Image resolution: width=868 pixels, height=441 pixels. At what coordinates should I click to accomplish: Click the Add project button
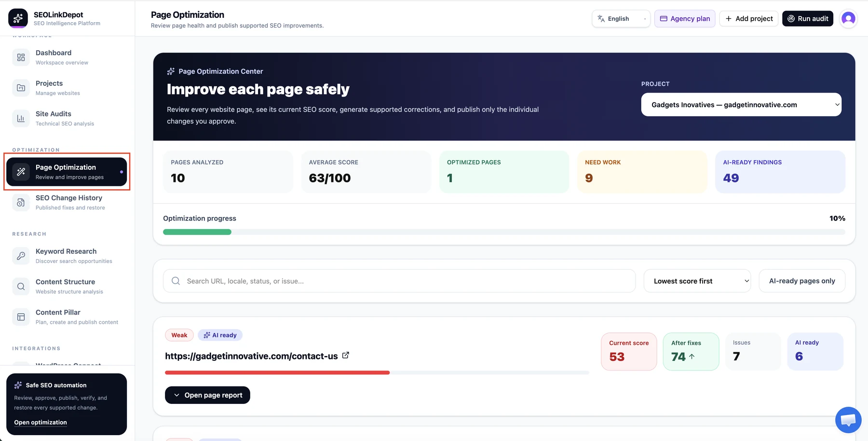point(749,18)
